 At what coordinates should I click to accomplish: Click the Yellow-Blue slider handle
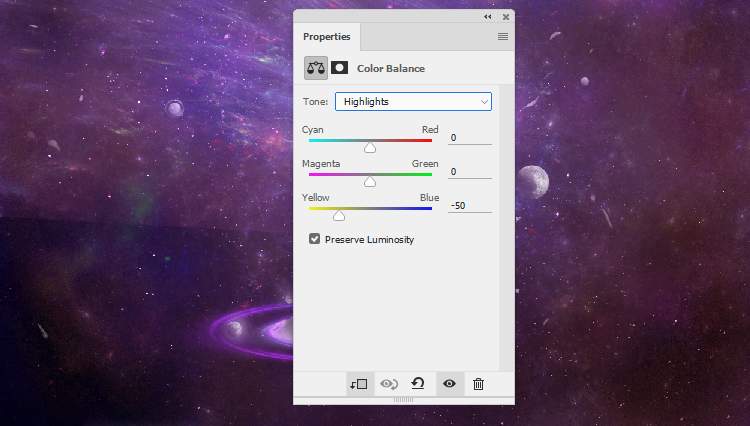(x=339, y=216)
